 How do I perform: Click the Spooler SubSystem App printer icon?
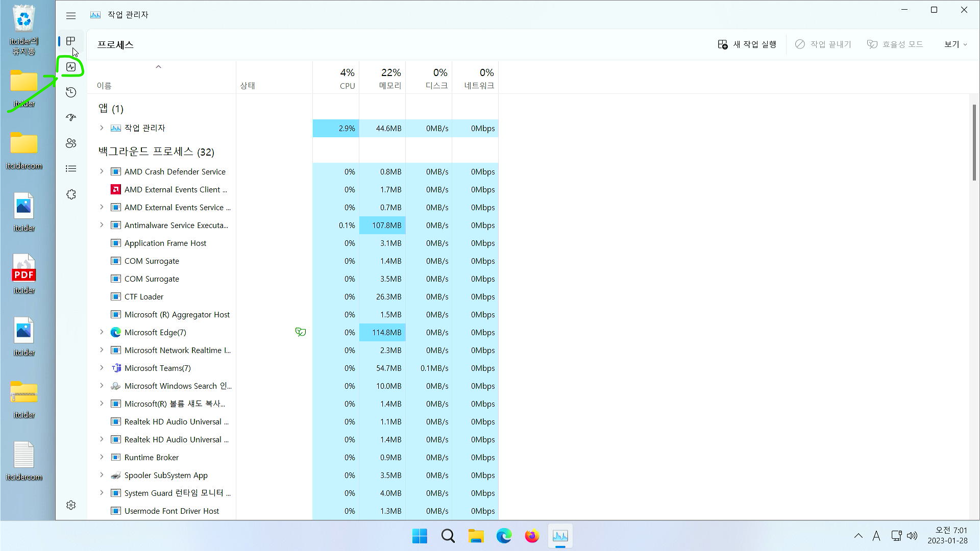(116, 475)
